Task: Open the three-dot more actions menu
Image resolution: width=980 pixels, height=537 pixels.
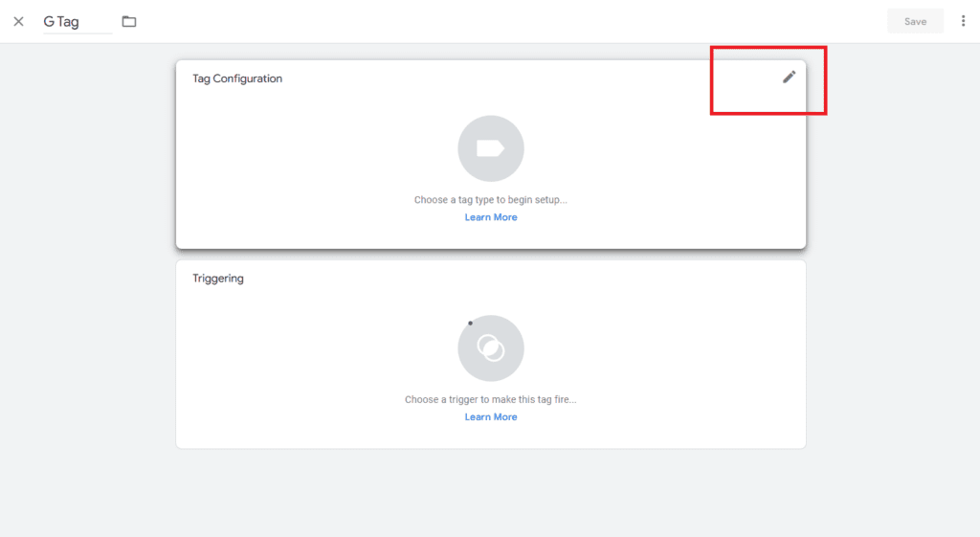Action: tap(963, 21)
